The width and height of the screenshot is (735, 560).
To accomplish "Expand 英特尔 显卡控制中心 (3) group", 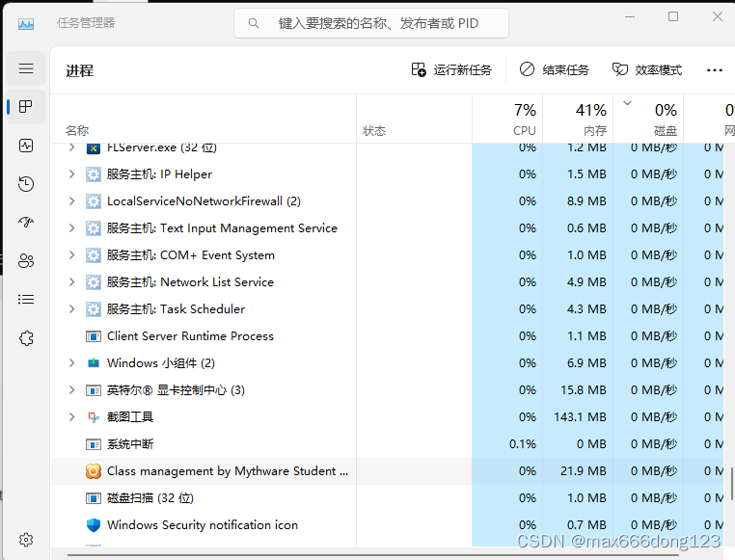I will pos(71,389).
